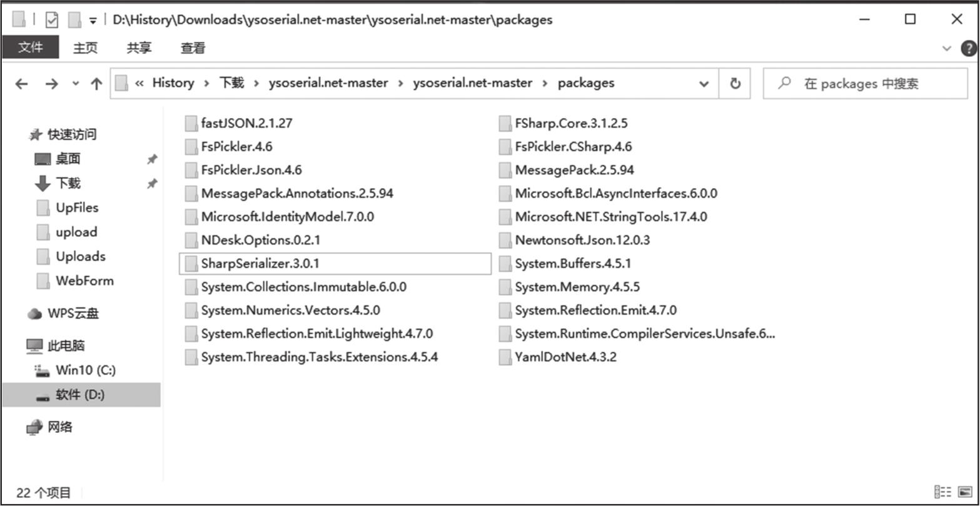
Task: Select the System.Threading.Tasks.Extensions.4.5.4 folder icon
Action: coord(191,357)
